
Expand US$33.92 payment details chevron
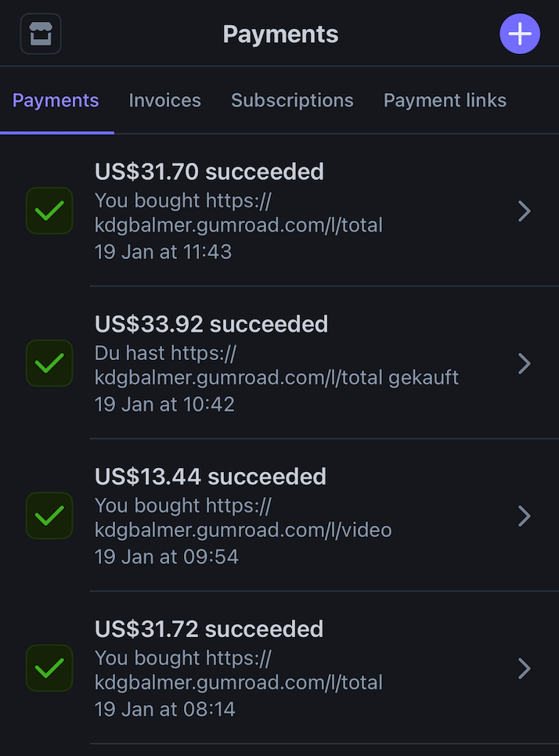tap(525, 363)
